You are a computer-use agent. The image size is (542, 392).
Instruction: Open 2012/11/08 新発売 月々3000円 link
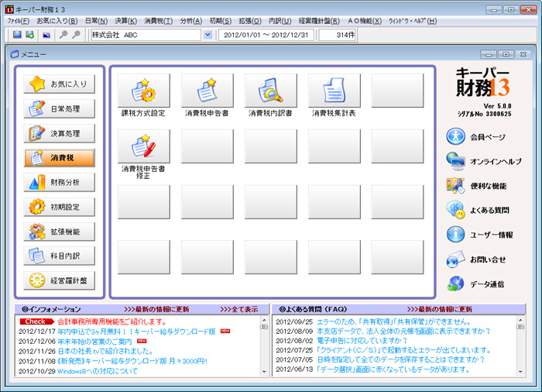tap(132, 361)
